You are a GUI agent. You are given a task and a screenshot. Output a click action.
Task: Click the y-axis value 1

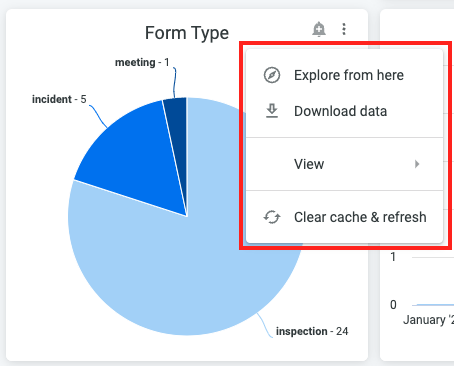point(393,257)
